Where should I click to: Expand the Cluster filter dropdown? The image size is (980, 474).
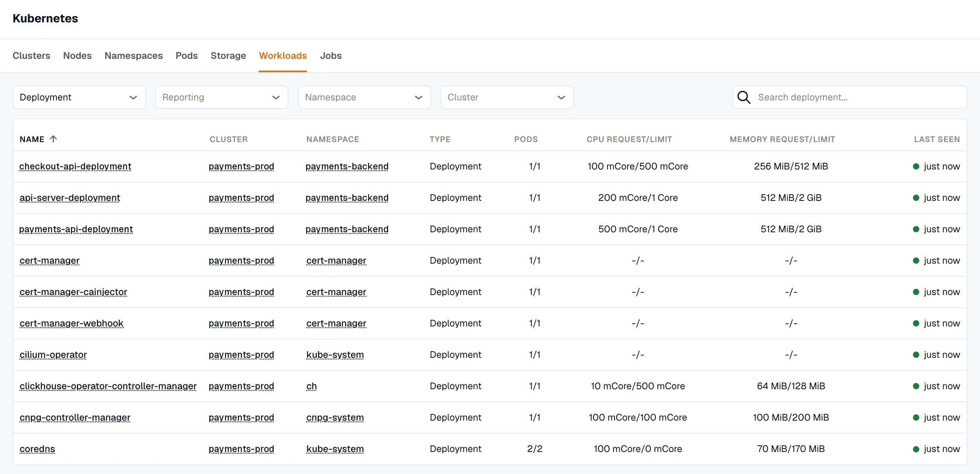507,97
